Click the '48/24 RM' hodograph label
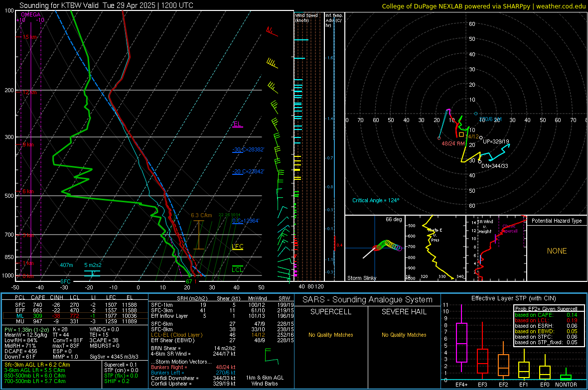The image size is (588, 390). click(453, 143)
